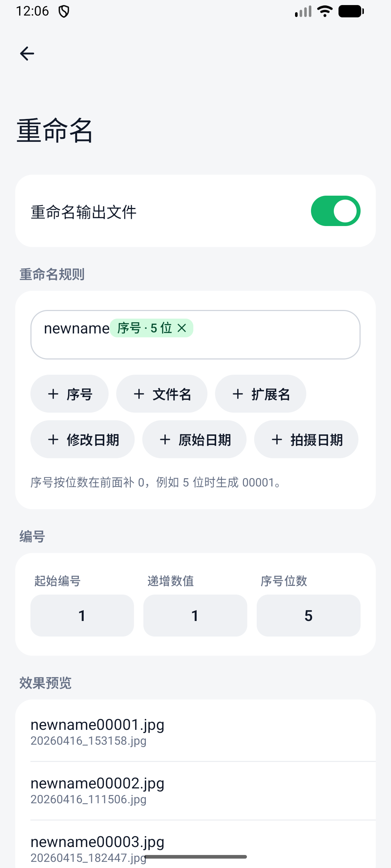Tap the plus icon on 扩展名 chip
The image size is (391, 868).
(x=238, y=394)
